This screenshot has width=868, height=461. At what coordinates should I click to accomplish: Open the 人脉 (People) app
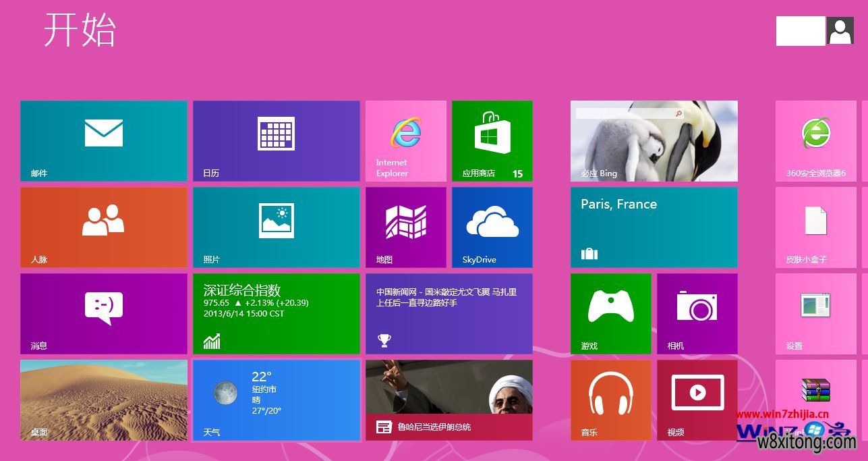coord(103,227)
